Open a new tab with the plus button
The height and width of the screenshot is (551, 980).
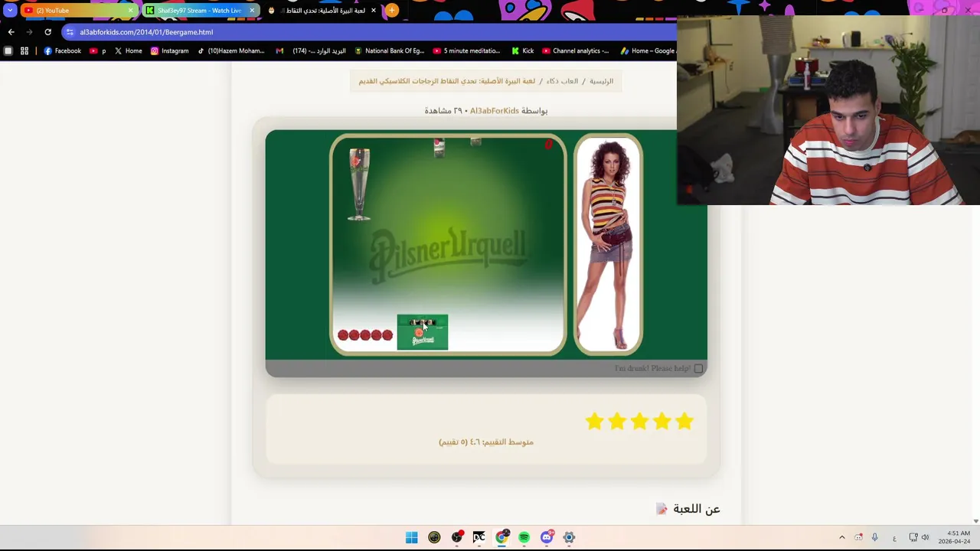pos(391,10)
